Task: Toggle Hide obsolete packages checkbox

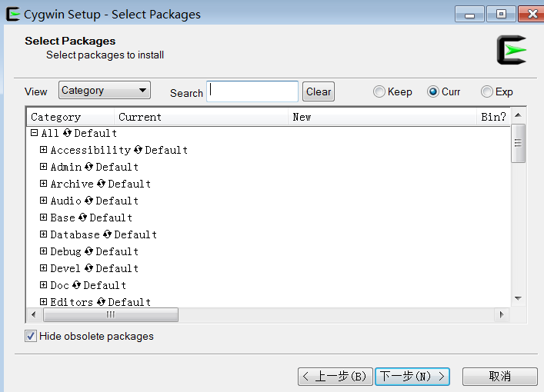Action: coord(31,336)
